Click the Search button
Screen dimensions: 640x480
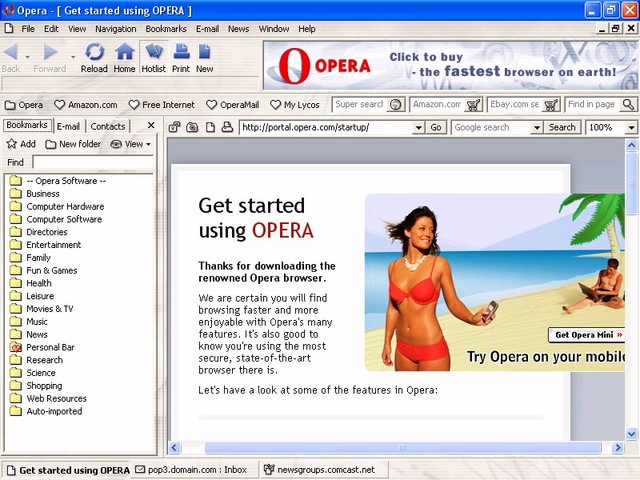click(x=562, y=127)
